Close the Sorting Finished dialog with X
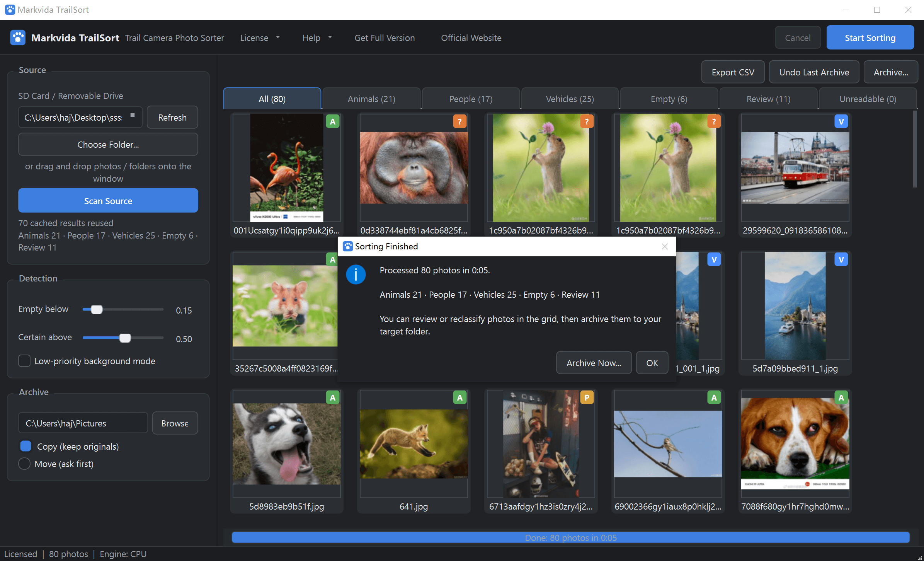The image size is (924, 561). [665, 246]
